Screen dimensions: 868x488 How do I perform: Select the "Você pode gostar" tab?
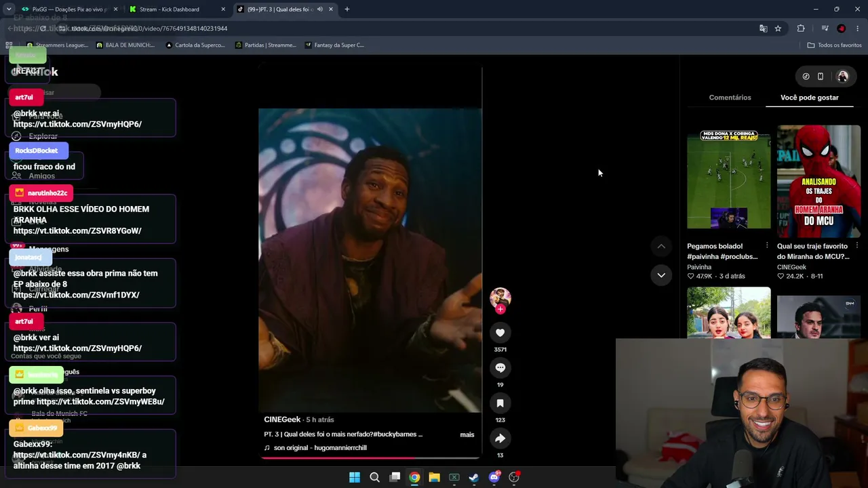tap(810, 98)
